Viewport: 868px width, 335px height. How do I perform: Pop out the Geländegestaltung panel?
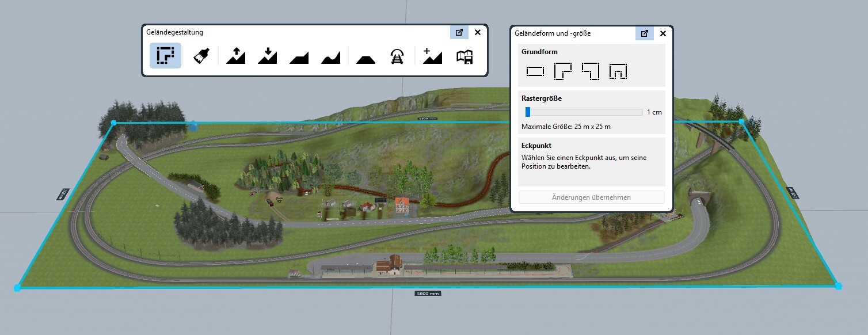pos(459,33)
